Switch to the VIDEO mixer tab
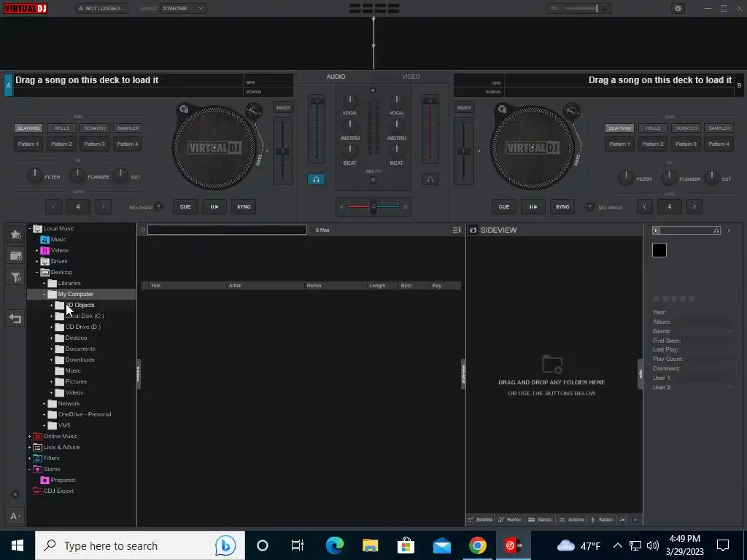This screenshot has height=560, width=747. coord(411,77)
